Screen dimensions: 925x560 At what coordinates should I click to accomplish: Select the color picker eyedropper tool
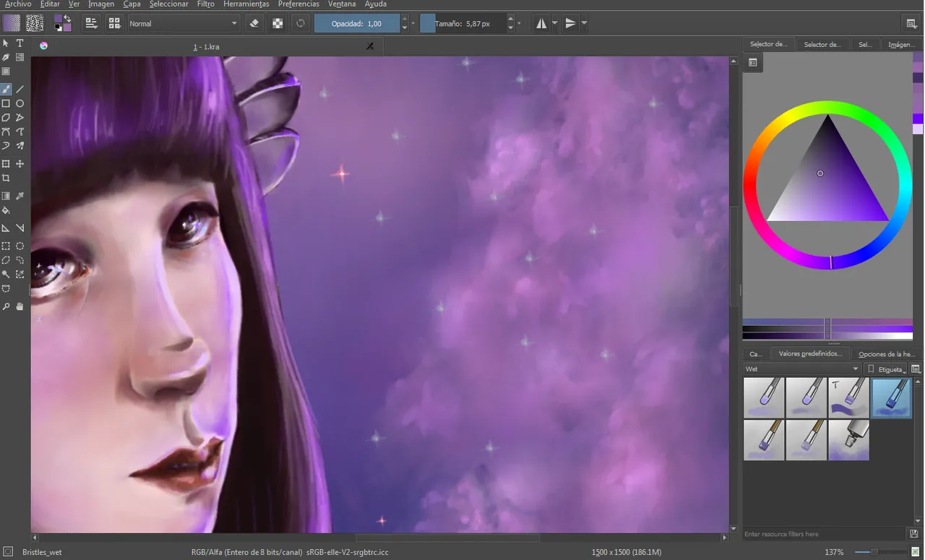20,196
